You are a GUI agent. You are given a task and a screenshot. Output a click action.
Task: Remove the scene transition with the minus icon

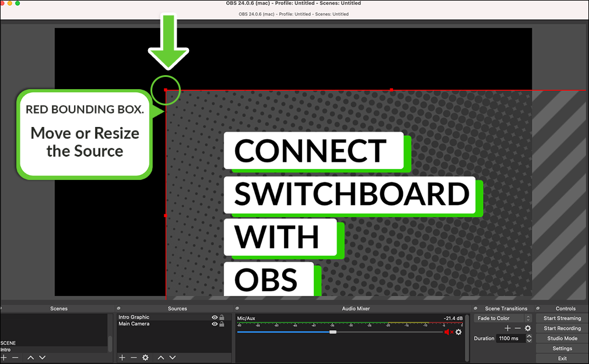click(x=518, y=328)
